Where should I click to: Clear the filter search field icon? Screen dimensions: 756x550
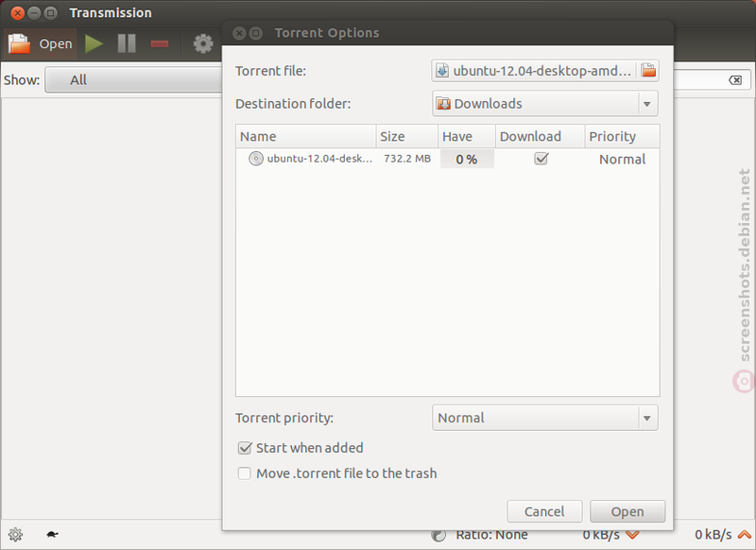[735, 80]
